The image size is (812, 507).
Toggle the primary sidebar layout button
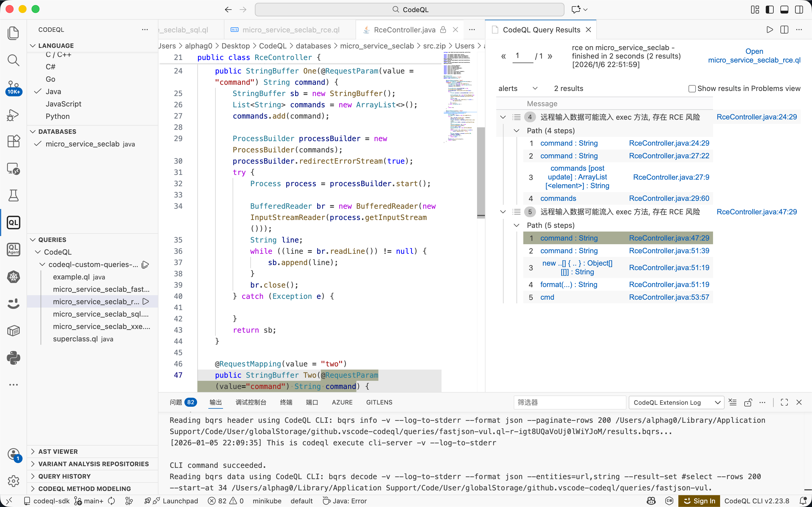click(770, 9)
